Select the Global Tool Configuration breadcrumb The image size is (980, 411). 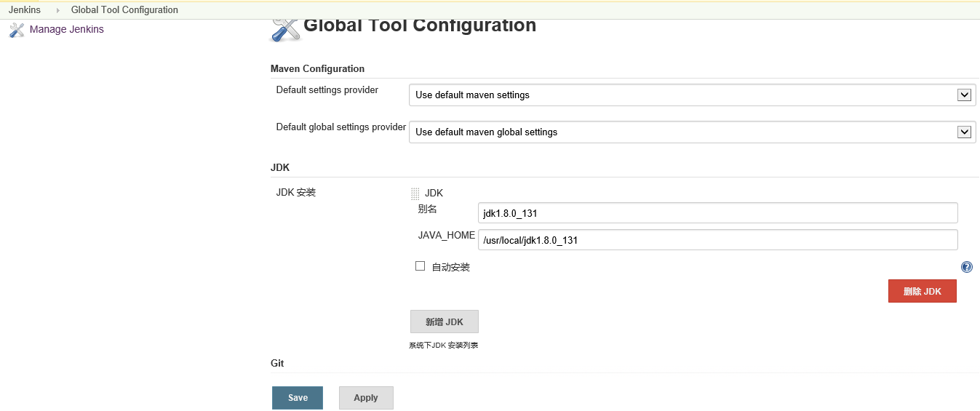coord(124,10)
